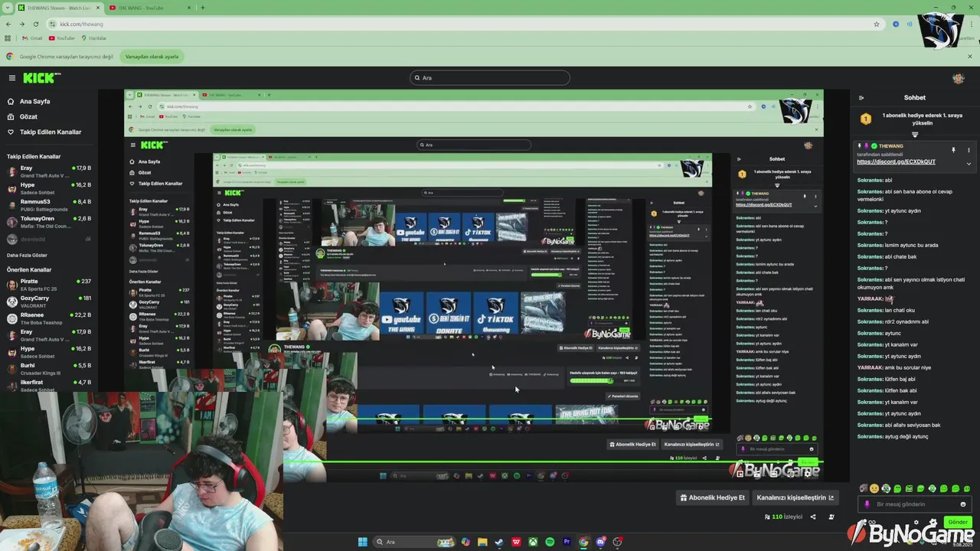Image resolution: width=980 pixels, height=551 pixels.
Task: Click the chat message input field
Action: point(915,504)
